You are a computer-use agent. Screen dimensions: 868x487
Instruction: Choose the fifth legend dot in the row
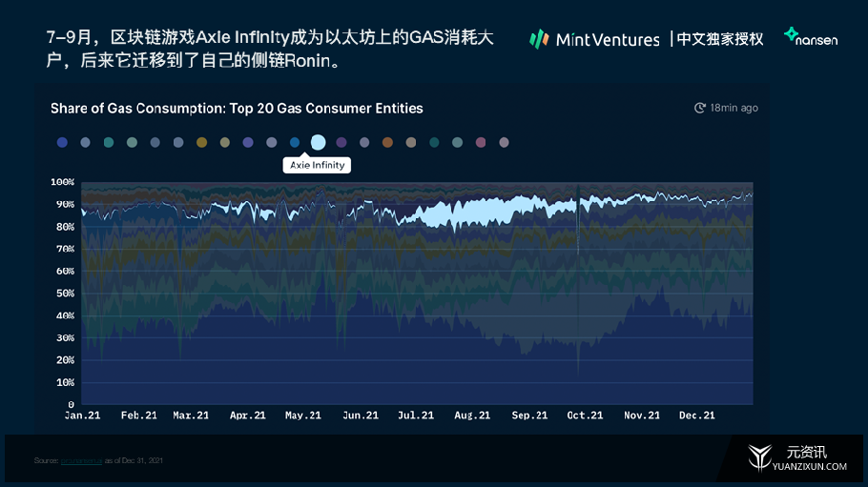coord(155,143)
